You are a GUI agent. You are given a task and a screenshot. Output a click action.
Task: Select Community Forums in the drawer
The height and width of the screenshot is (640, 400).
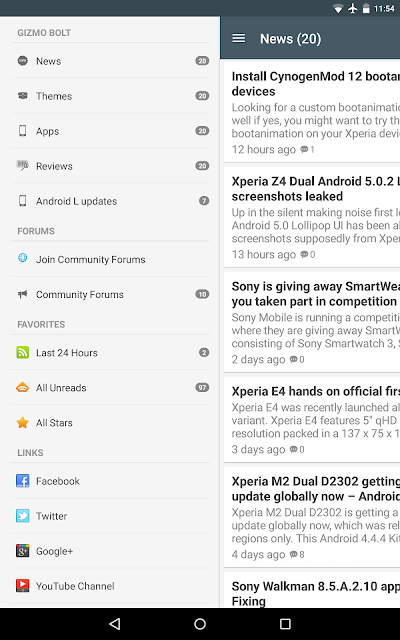pos(110,294)
